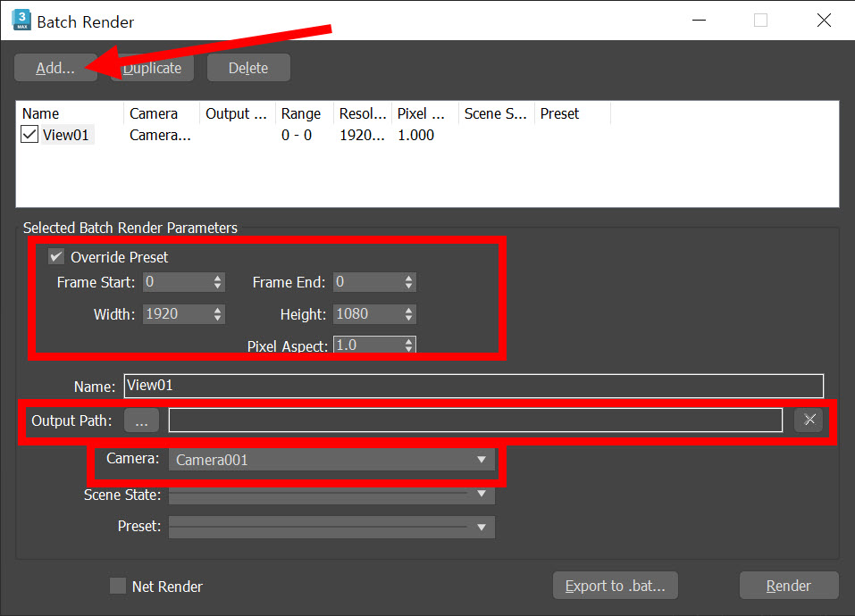Click the Output Path browse ... button

(x=141, y=420)
